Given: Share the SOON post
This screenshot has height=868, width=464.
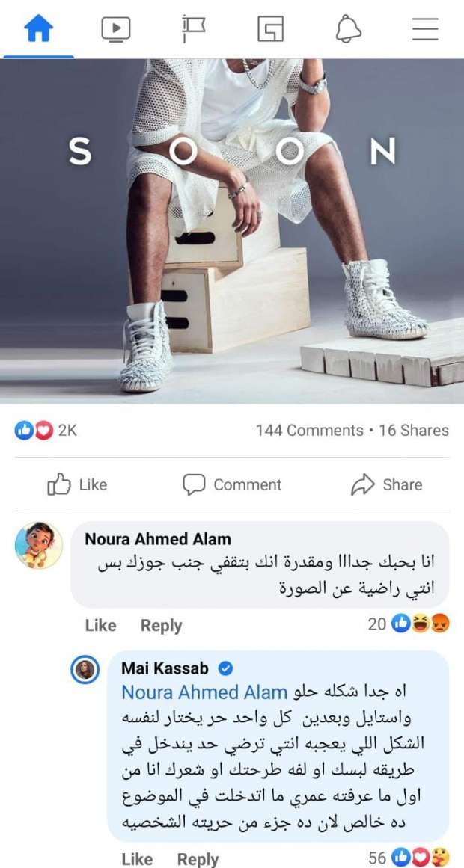Looking at the screenshot, I should coord(387,485).
